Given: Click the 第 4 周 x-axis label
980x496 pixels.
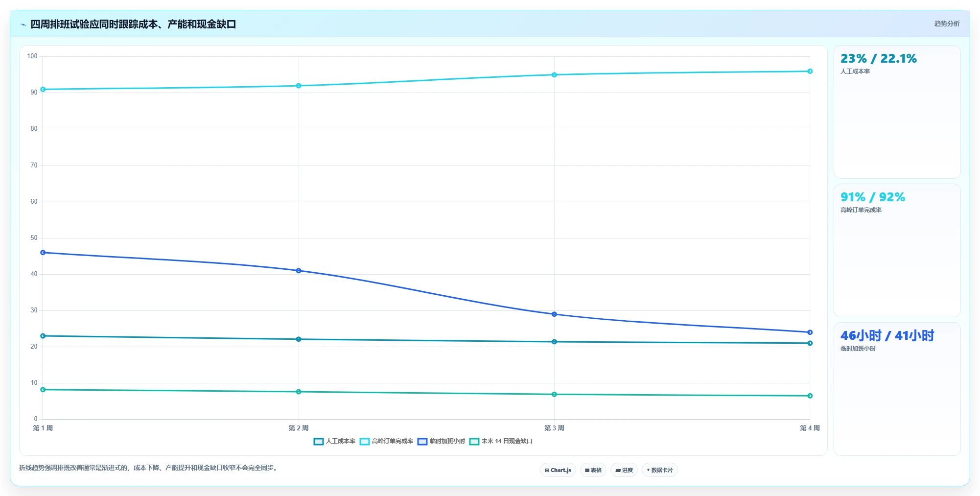Looking at the screenshot, I should pyautogui.click(x=810, y=428).
